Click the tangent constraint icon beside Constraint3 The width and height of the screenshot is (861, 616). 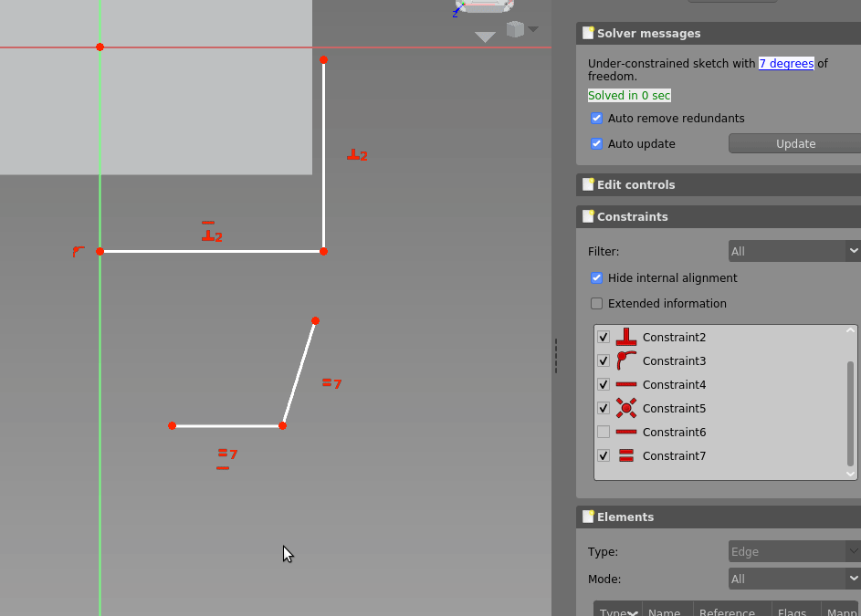click(625, 360)
